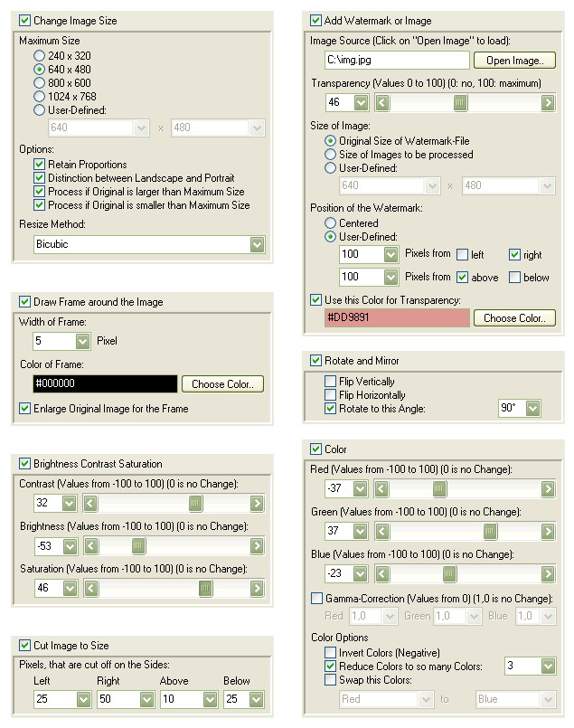
Task: Select Size of Images to be processed
Action: 330,155
